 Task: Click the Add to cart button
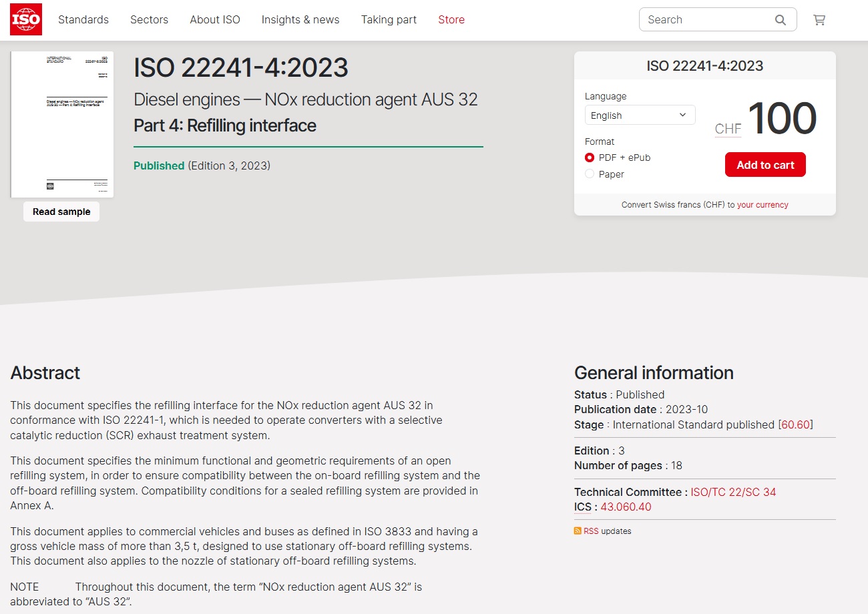pyautogui.click(x=765, y=165)
